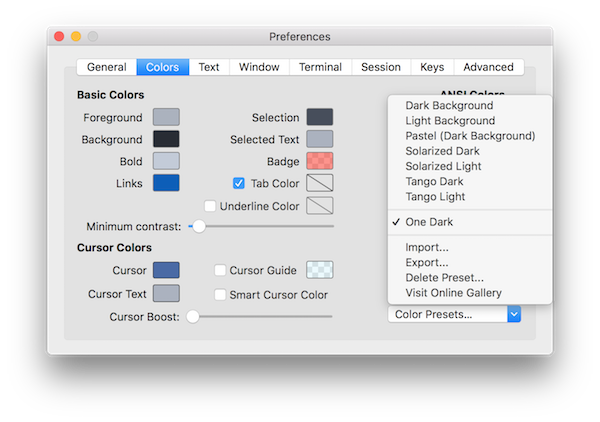Click Export... in the presets menu
This screenshot has width=600, height=422.
(x=470, y=263)
